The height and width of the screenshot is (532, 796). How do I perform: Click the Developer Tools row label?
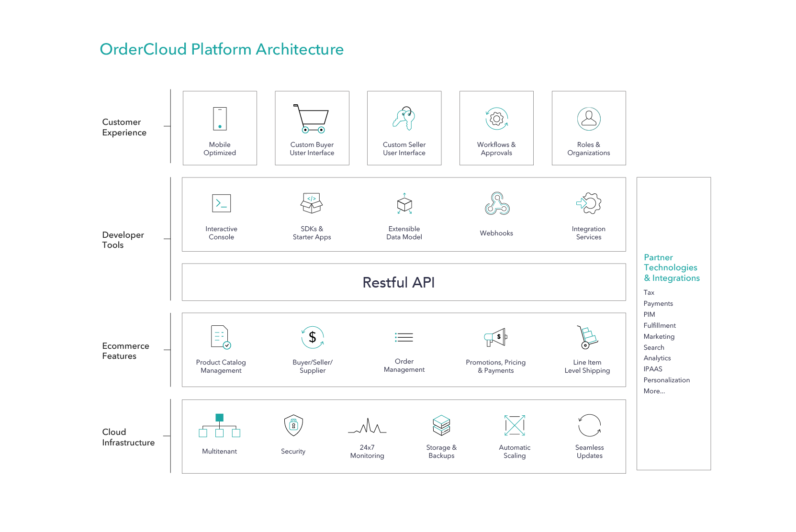pyautogui.click(x=123, y=240)
